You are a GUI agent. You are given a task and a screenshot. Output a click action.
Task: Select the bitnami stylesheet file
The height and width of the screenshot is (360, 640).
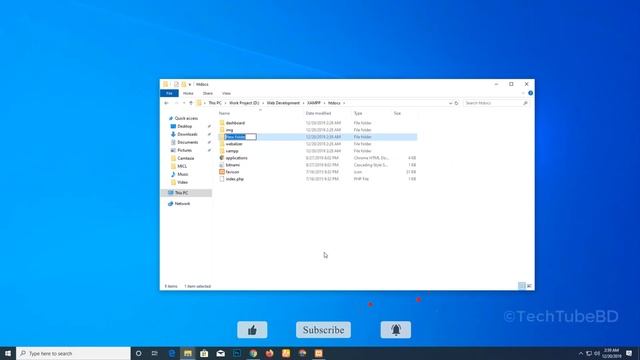pos(233,165)
